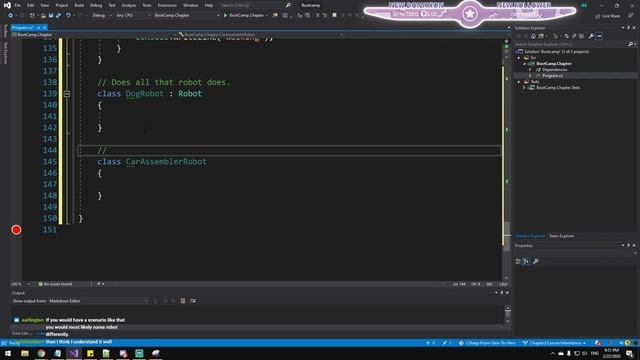Image resolution: width=640 pixels, height=360 pixels.
Task: Click Switch Views icon in Solution Explorer
Action: pos(541,36)
